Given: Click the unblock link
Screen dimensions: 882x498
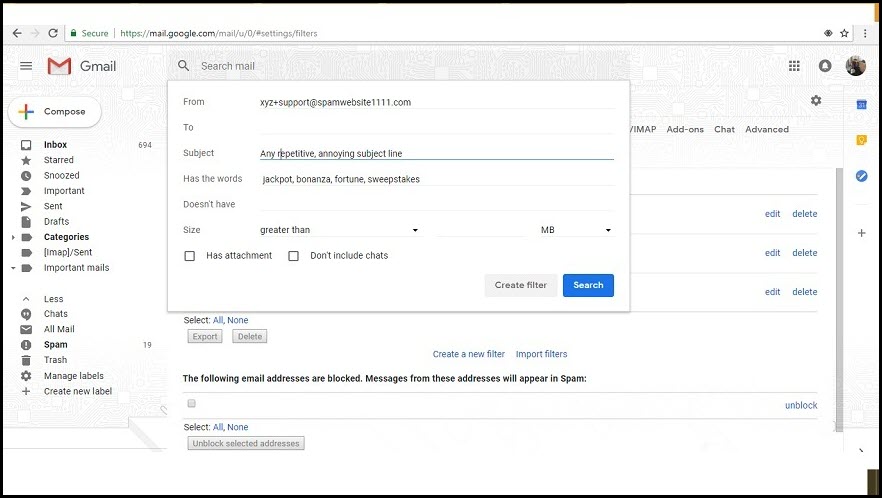Looking at the screenshot, I should point(801,405).
